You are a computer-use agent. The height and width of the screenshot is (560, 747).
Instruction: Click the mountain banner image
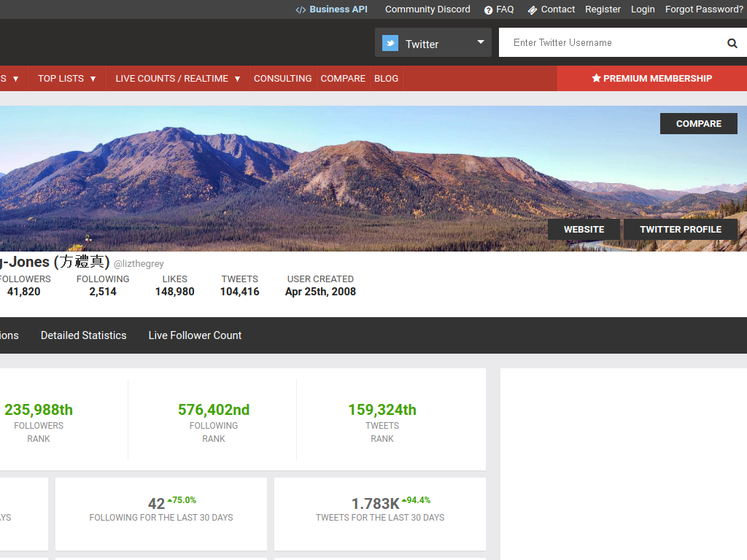tap(373, 179)
